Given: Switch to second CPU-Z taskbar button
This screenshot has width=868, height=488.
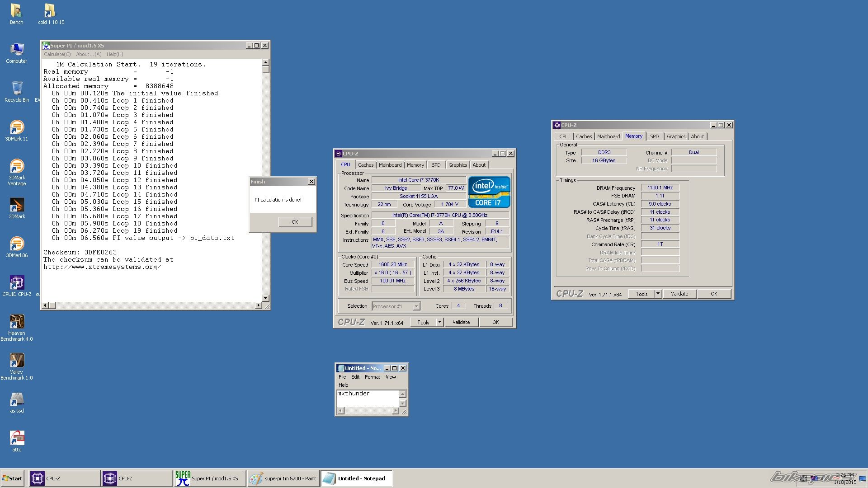Looking at the screenshot, I should click(137, 479).
